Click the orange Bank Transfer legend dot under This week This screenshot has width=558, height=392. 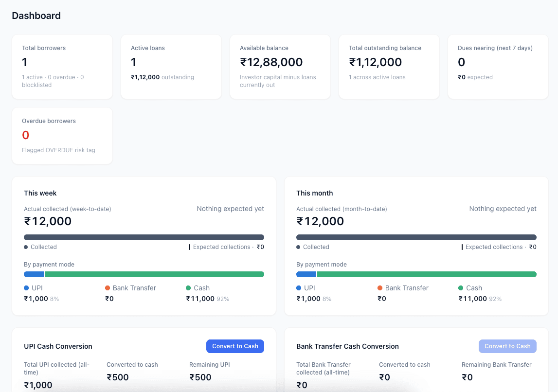108,288
